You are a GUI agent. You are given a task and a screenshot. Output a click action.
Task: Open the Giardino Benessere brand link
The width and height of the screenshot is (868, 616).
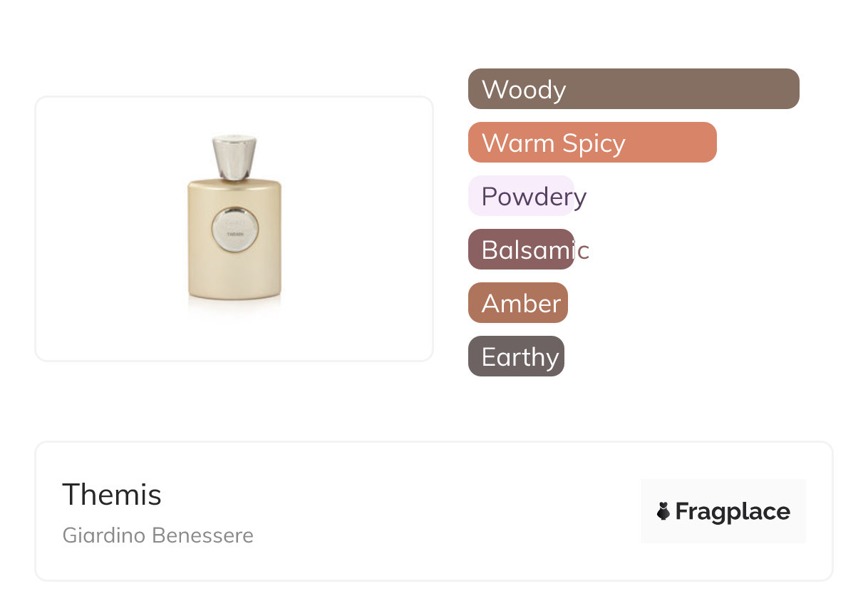point(157,535)
